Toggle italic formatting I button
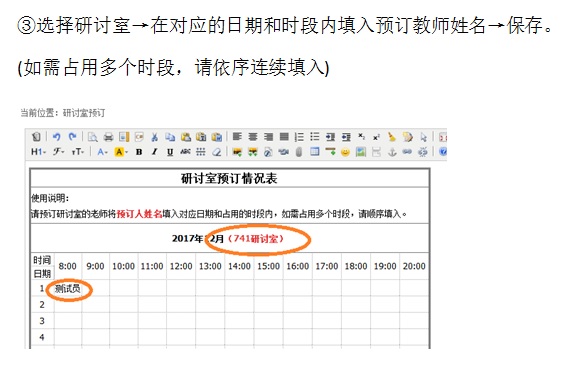The image size is (570, 369). pyautogui.click(x=154, y=152)
